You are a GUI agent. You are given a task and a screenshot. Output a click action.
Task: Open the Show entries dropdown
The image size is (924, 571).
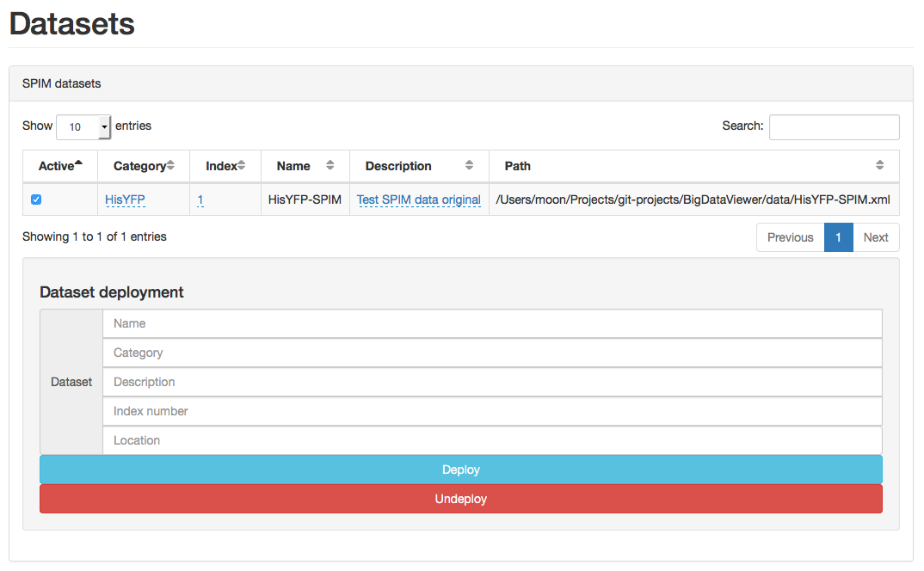(x=83, y=126)
